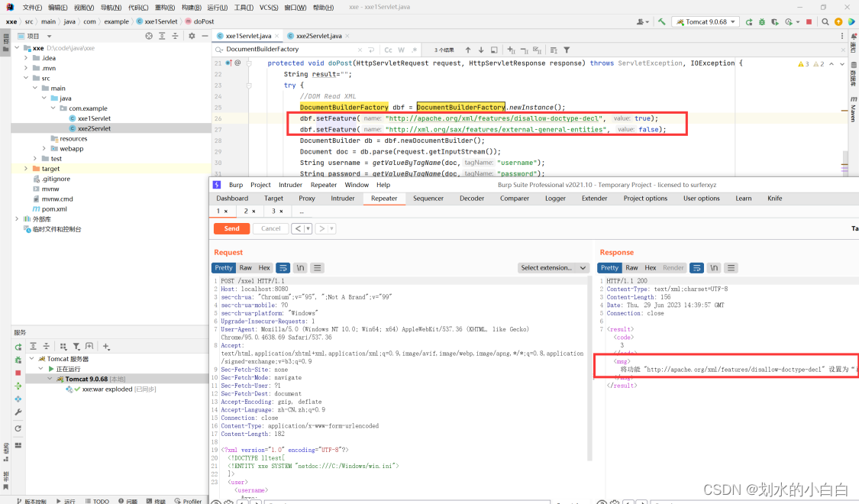Switch Burp request view to Raw

[245, 268]
